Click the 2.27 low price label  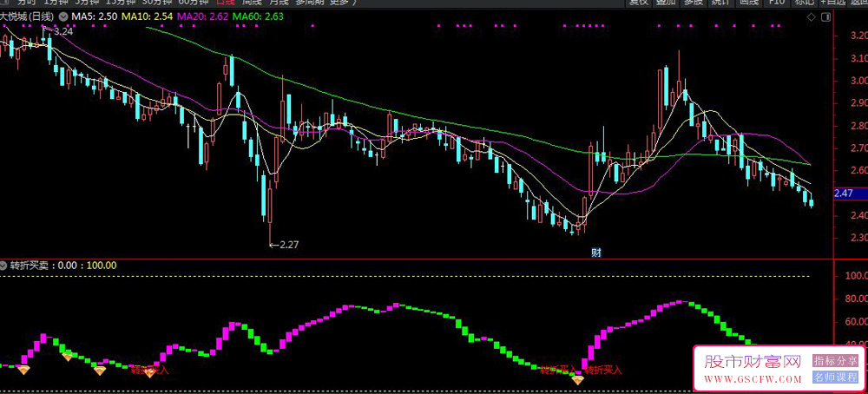tap(290, 244)
